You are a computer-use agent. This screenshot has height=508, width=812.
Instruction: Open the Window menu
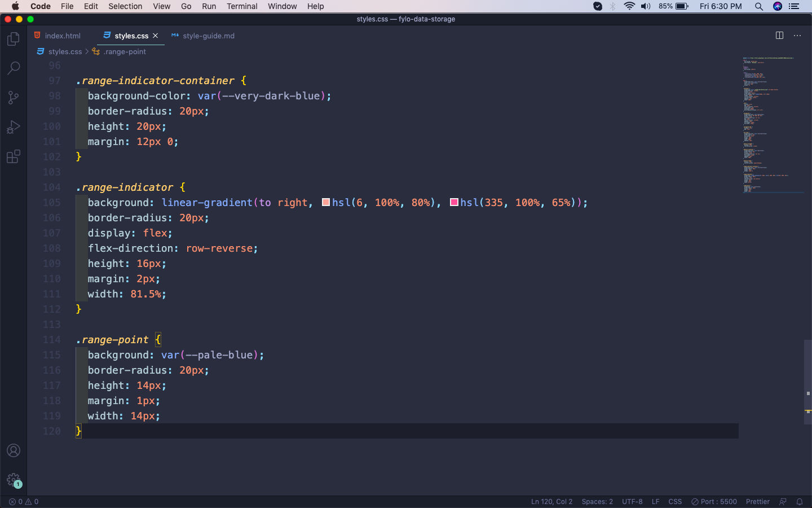pyautogui.click(x=282, y=6)
